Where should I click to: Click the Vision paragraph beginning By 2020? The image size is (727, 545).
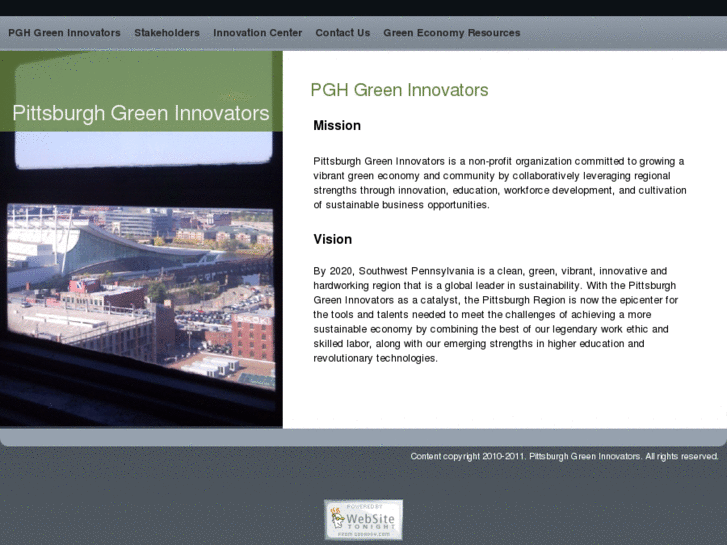point(496,314)
